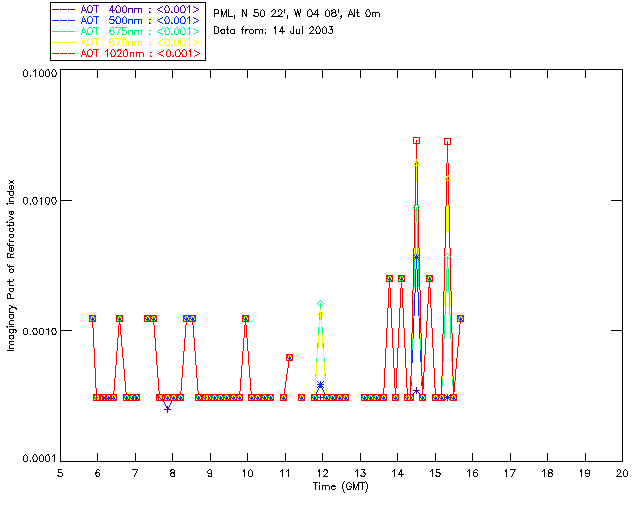Click the 'AOT 870nm : <0.001>' legend entry
The width and height of the screenshot is (640, 512).
(127, 42)
